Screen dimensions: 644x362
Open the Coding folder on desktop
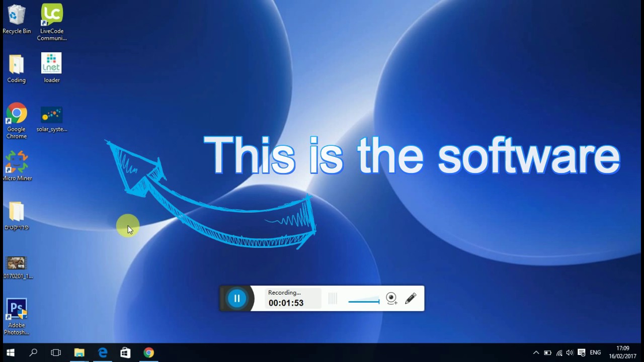[17, 69]
